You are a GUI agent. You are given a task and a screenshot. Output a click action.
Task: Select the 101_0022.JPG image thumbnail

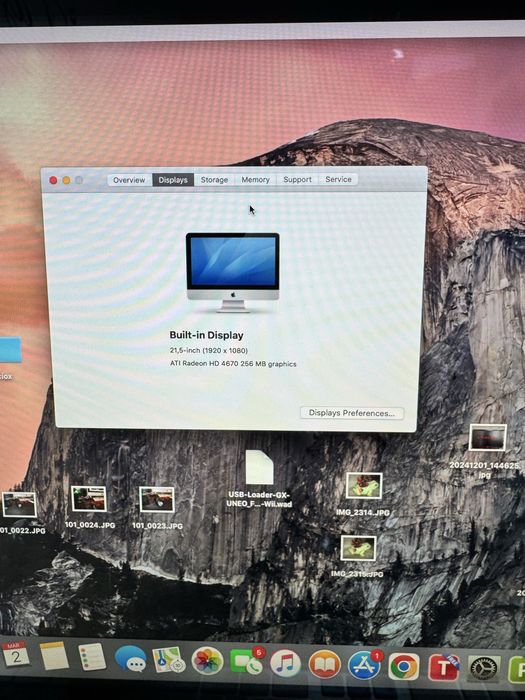click(19, 504)
